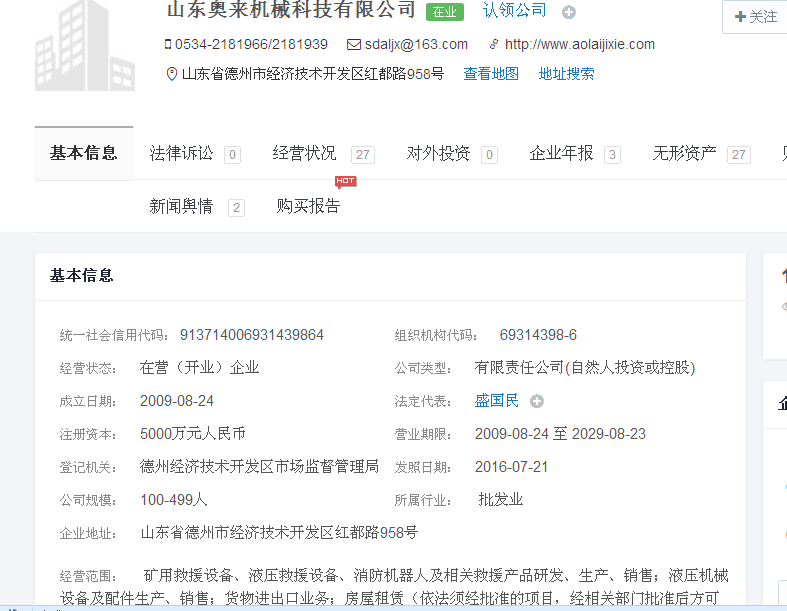This screenshot has width=787, height=611.
Task: Go to the 无形资产 tab
Action: click(x=684, y=154)
